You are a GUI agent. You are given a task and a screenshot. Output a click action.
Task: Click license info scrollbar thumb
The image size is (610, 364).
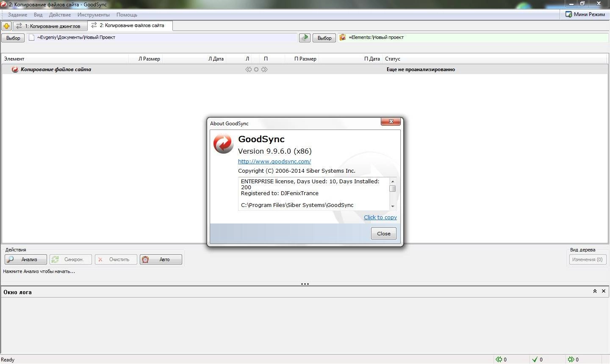(393, 189)
